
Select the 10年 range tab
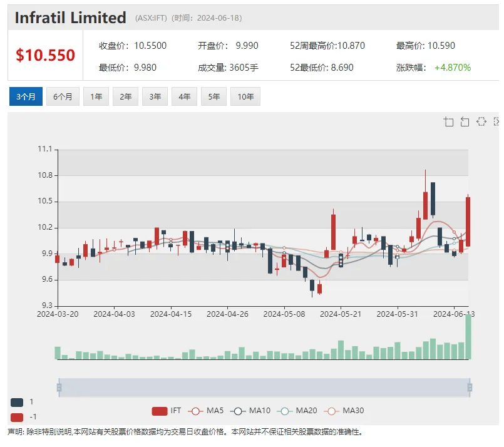pos(245,96)
